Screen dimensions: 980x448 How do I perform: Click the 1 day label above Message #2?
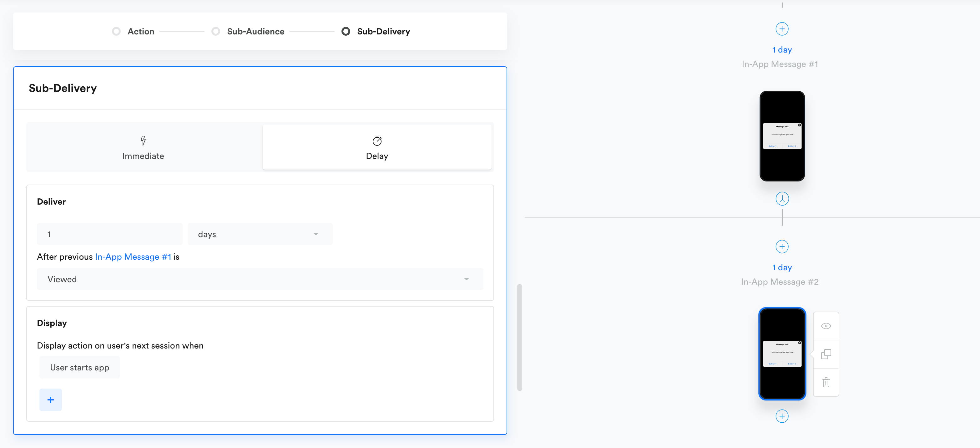click(782, 267)
